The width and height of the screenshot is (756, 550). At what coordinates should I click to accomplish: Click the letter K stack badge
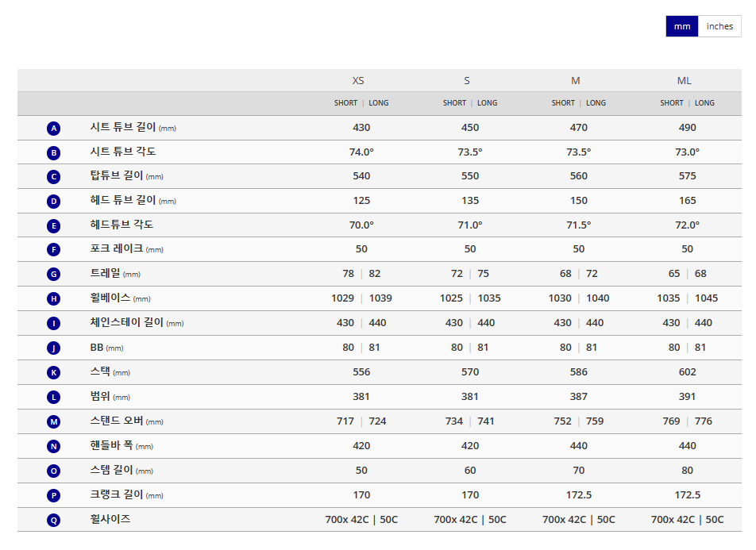point(53,372)
